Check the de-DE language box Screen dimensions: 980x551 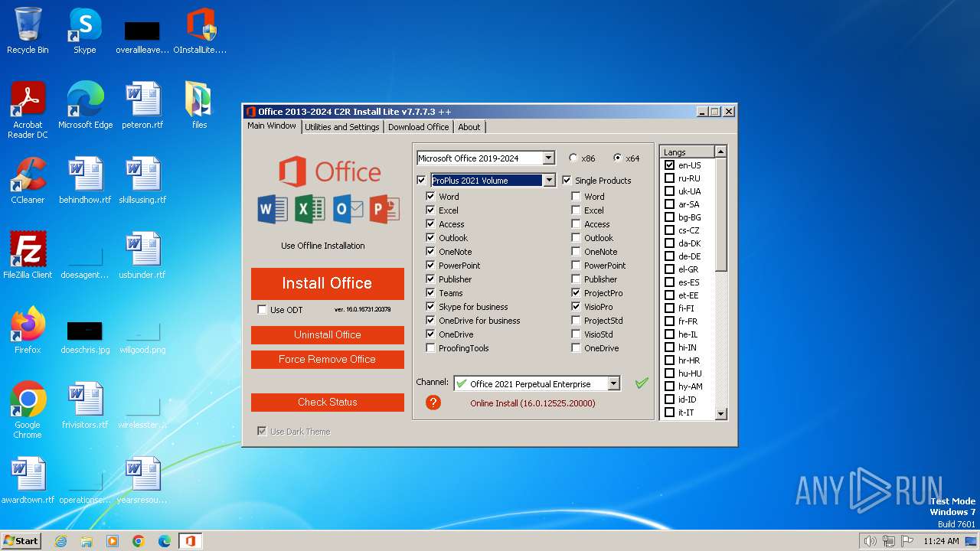pyautogui.click(x=669, y=256)
